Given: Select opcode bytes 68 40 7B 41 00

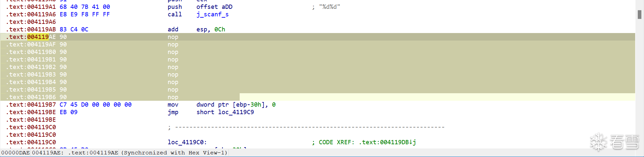Looking at the screenshot, I should pyautogui.click(x=85, y=7).
